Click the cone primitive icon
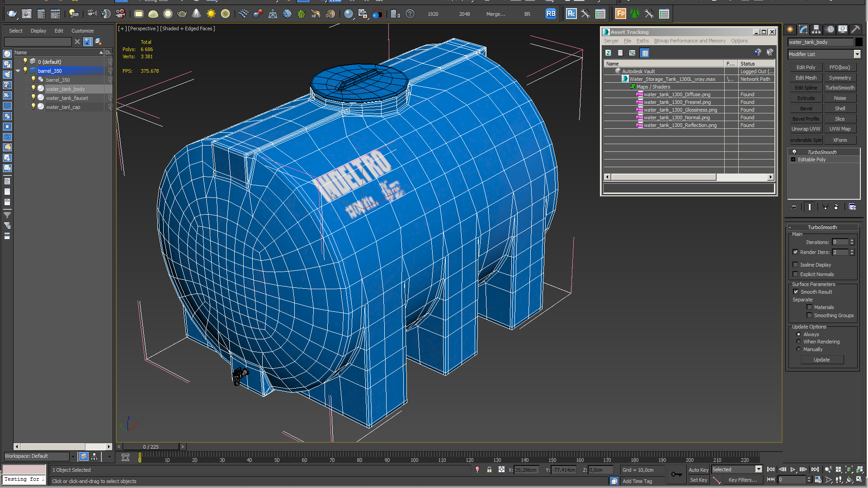Viewport: 868px width, 488px height. point(196,14)
